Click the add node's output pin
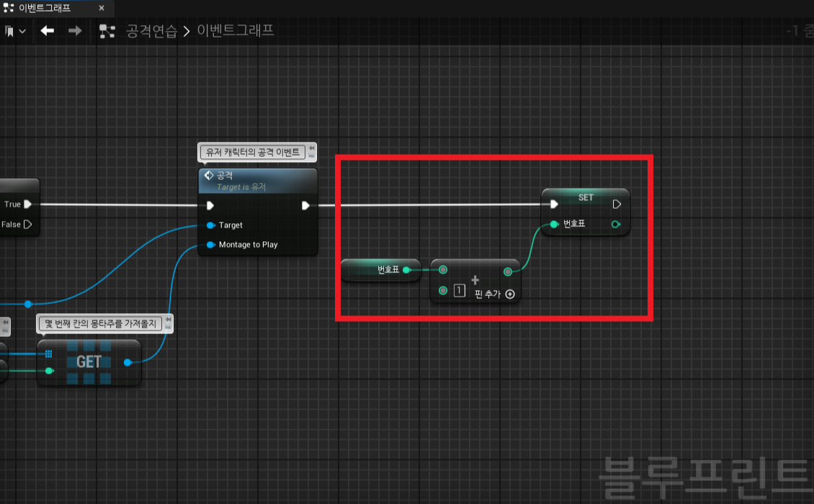This screenshot has height=504, width=814. pos(508,271)
